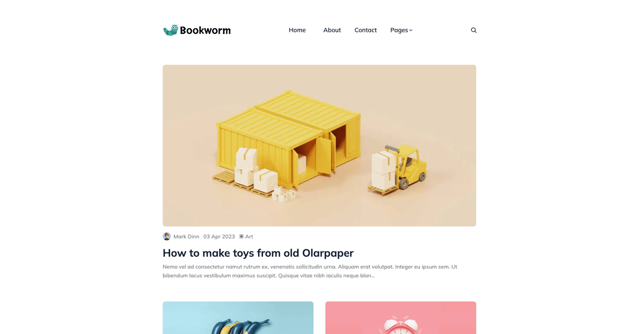
Task: Open the author Mark Dinn link
Action: click(x=186, y=236)
